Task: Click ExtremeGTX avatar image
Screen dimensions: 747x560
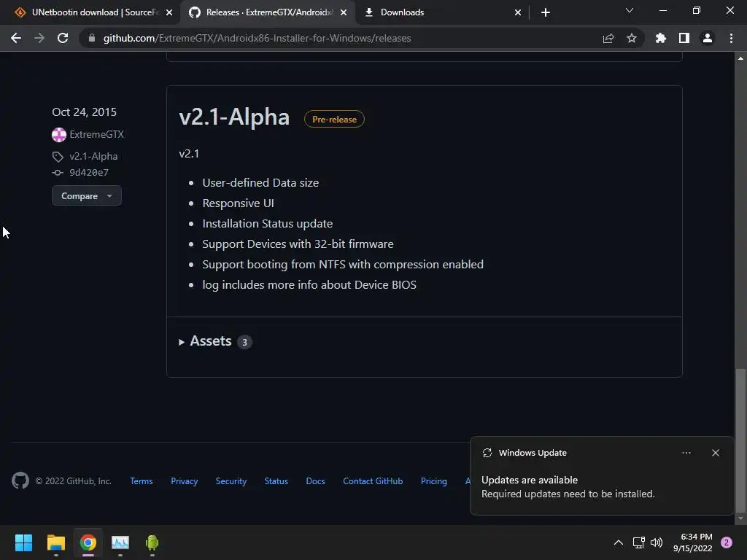Action: click(x=59, y=135)
